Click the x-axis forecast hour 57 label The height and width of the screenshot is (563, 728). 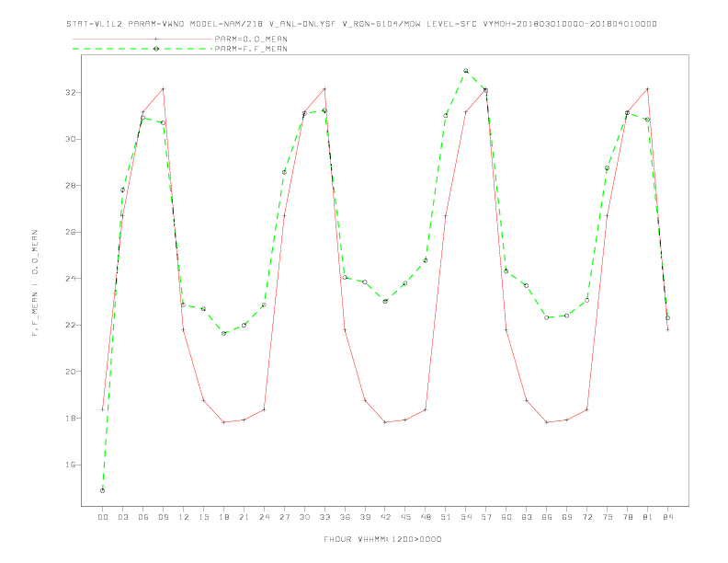tap(486, 517)
